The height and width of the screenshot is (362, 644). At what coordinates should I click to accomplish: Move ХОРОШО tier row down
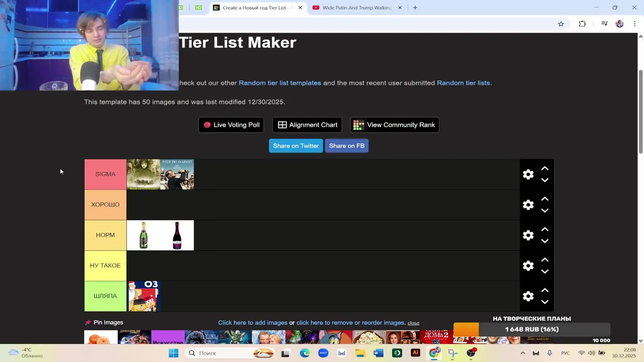coord(544,211)
